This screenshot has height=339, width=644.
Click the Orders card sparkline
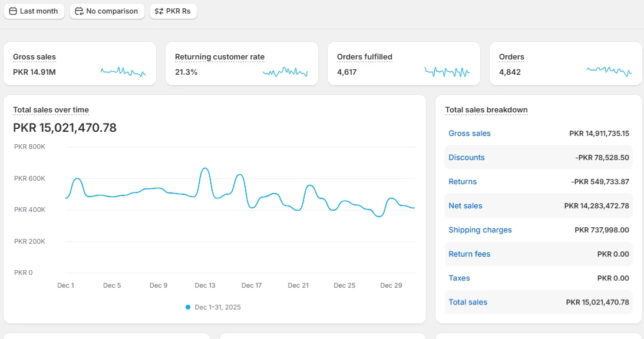[609, 72]
